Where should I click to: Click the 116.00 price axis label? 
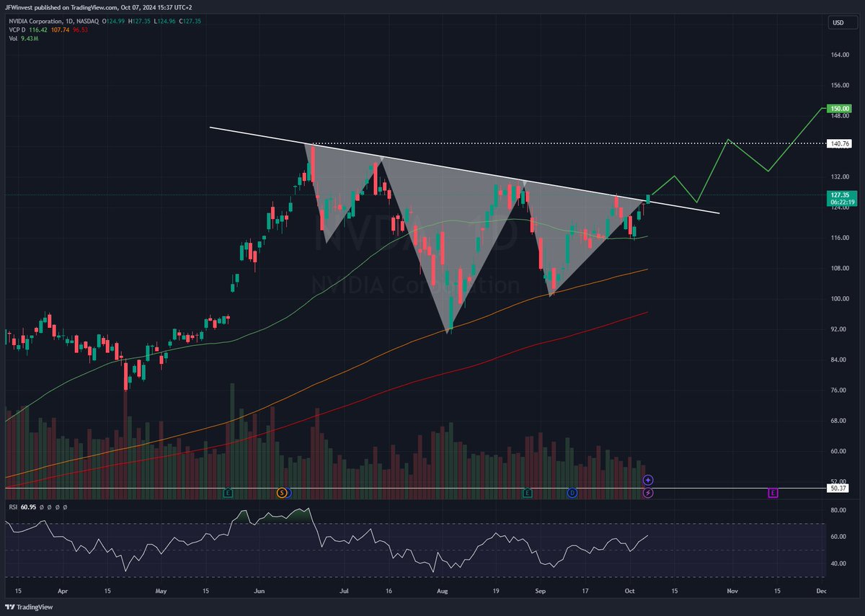tap(840, 238)
